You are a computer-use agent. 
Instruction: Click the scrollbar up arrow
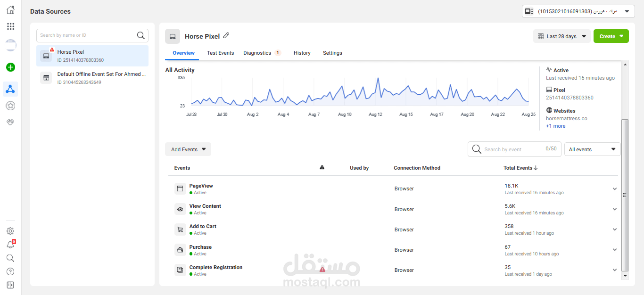625,64
